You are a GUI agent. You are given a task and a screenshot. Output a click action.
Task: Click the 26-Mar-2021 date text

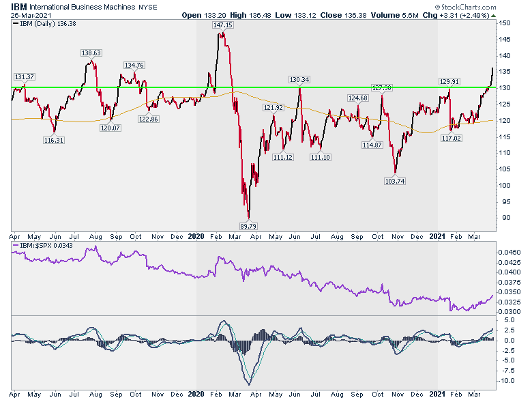31,15
